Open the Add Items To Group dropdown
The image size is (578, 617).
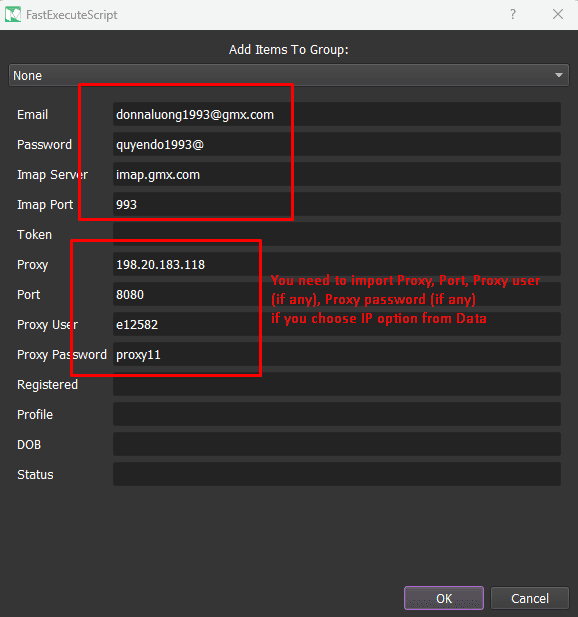(289, 75)
